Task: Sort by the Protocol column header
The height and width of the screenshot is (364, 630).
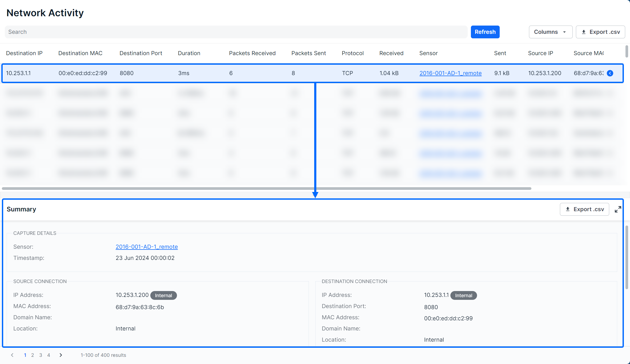Action: click(x=353, y=53)
